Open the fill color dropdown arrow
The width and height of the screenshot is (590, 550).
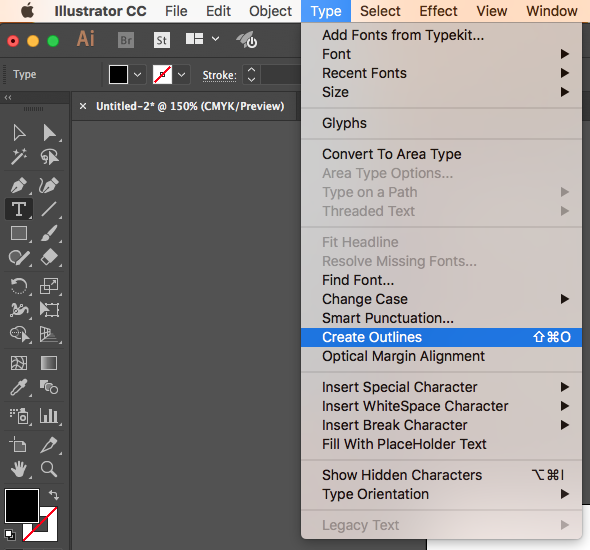click(137, 74)
